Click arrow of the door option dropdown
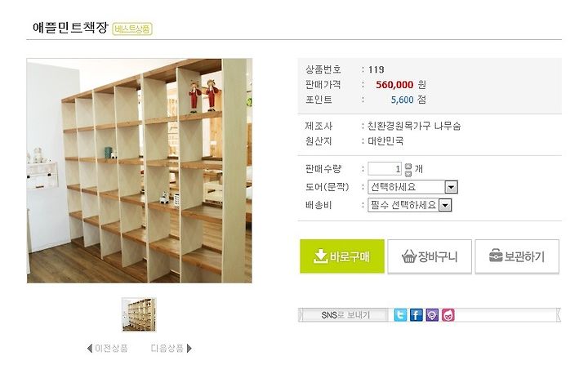The height and width of the screenshot is (374, 588). [451, 187]
